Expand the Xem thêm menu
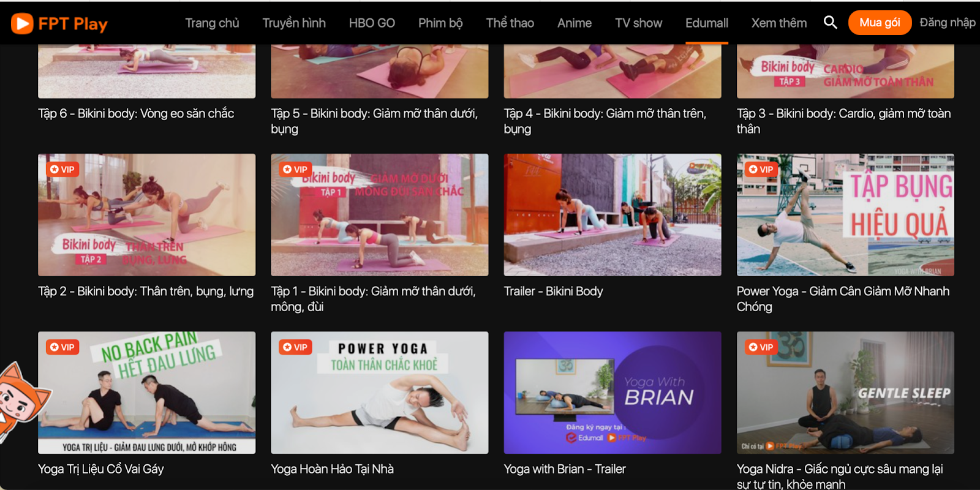Viewport: 980px width, 490px height. (x=779, y=23)
